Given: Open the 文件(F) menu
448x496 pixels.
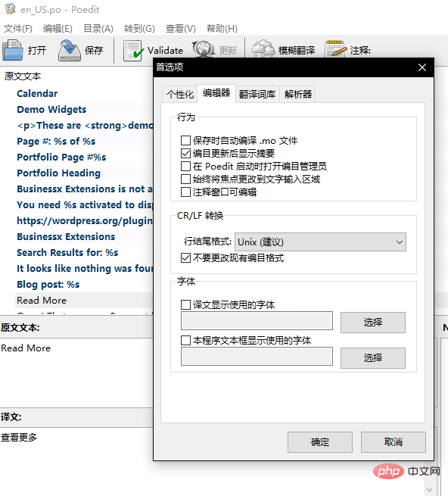Looking at the screenshot, I should click(18, 29).
